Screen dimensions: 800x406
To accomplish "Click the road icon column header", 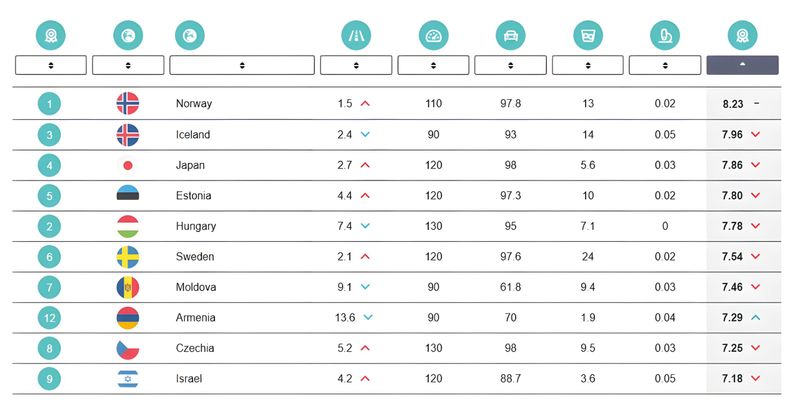I will [x=356, y=36].
